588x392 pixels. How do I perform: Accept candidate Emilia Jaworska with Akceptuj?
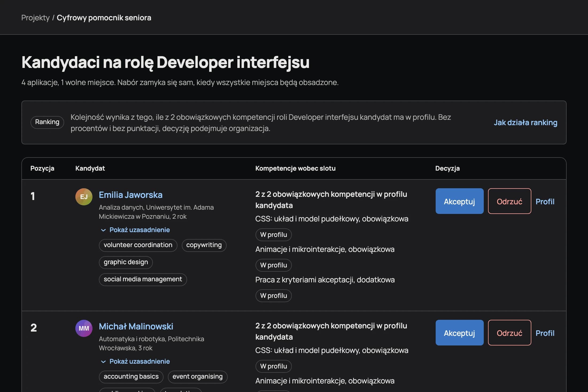pyautogui.click(x=459, y=201)
